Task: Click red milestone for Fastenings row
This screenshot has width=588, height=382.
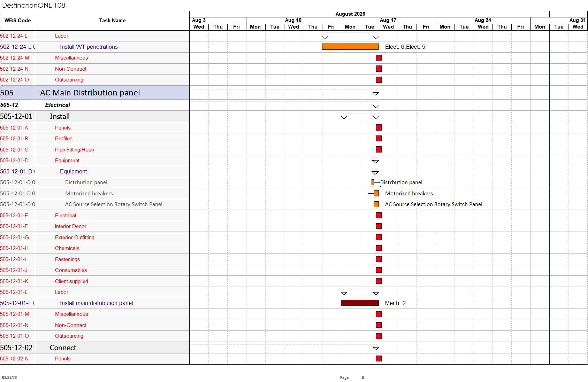Action: (379, 259)
